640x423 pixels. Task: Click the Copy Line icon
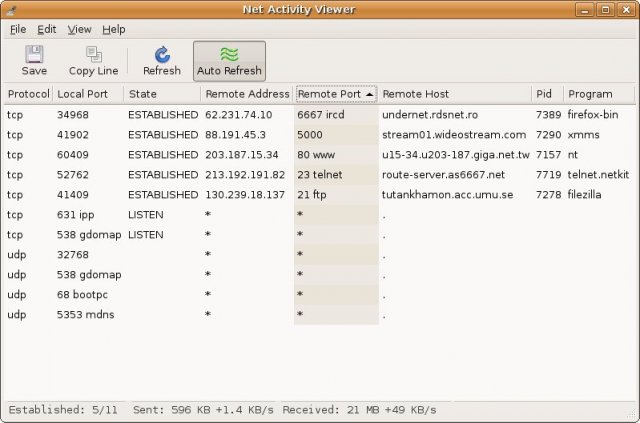[x=94, y=55]
